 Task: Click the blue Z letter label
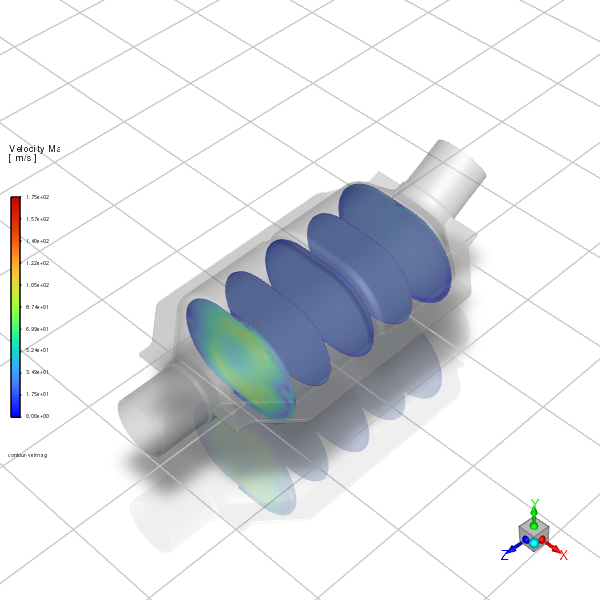pyautogui.click(x=505, y=555)
